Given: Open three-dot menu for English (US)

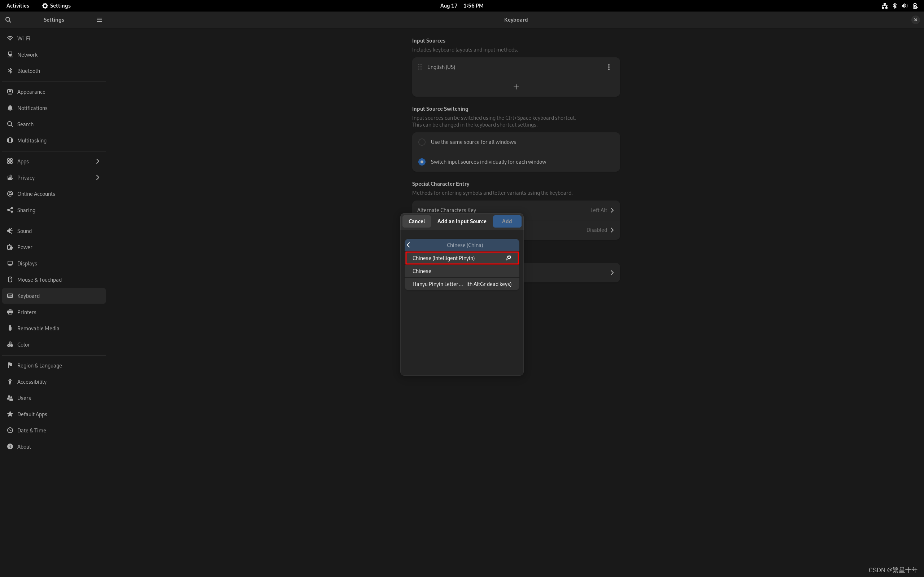Looking at the screenshot, I should 609,67.
